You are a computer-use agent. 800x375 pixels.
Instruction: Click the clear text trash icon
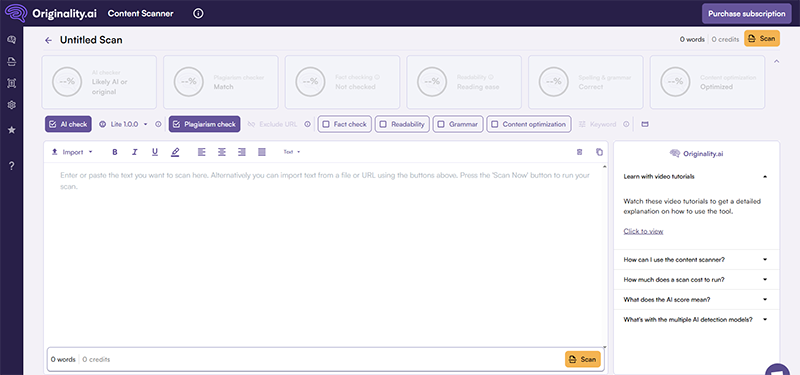click(579, 152)
